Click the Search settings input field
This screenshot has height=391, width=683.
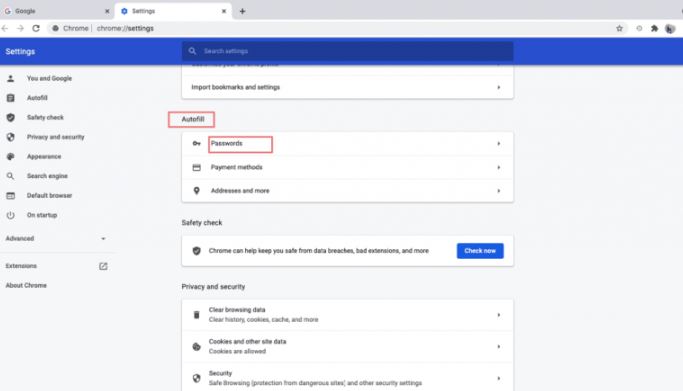point(347,51)
